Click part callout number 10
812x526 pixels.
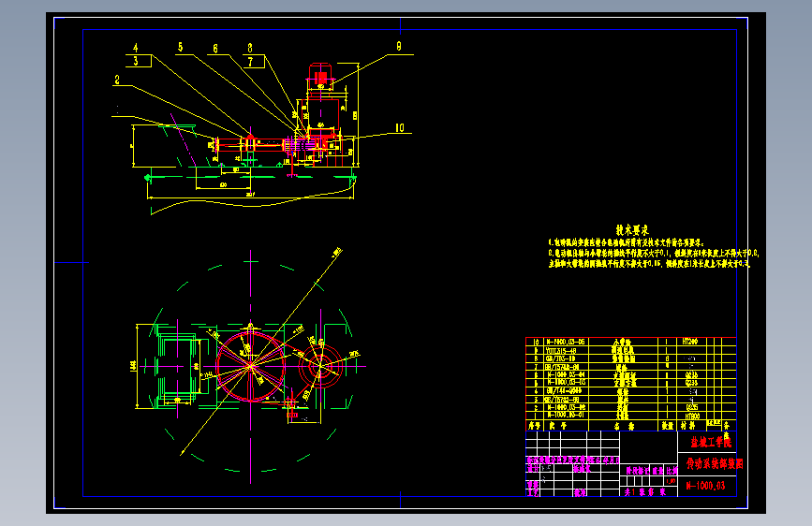tap(400, 128)
